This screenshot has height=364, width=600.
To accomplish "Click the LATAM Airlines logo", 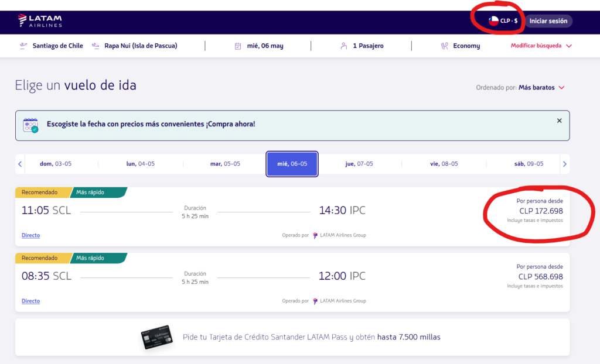I will pyautogui.click(x=40, y=21).
